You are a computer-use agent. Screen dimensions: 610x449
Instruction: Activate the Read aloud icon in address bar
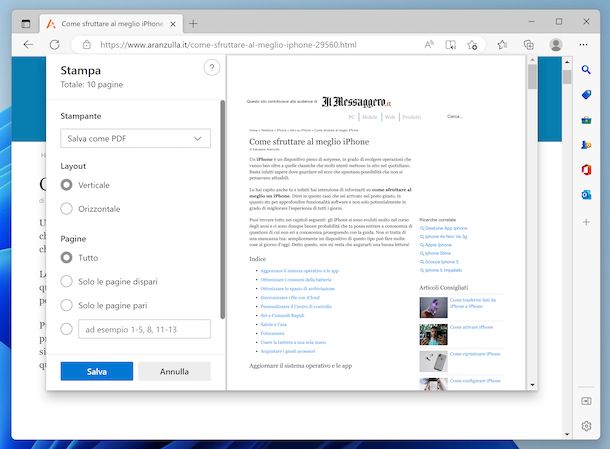pos(429,45)
